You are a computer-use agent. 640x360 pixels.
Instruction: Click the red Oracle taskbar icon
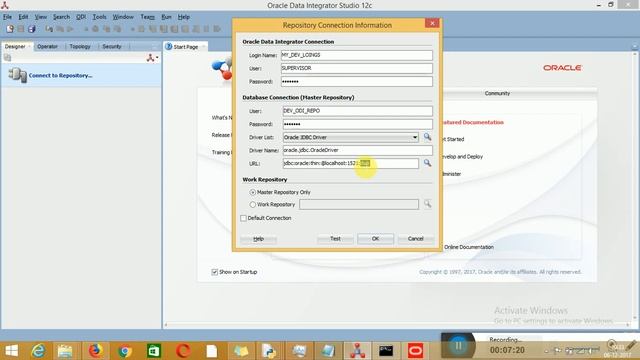click(x=415, y=351)
